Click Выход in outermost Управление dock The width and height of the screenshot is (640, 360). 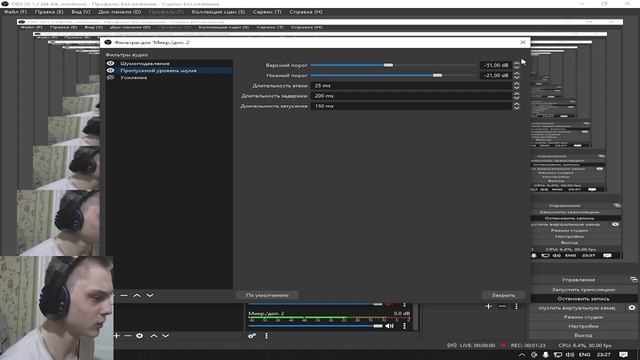[x=583, y=335]
